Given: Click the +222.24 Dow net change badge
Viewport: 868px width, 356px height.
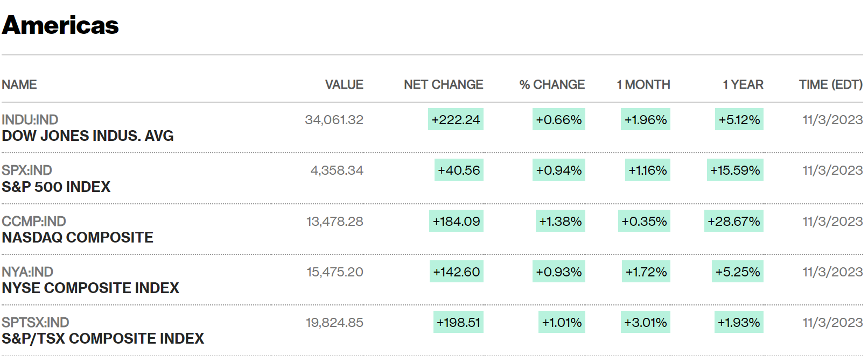Looking at the screenshot, I should 456,119.
